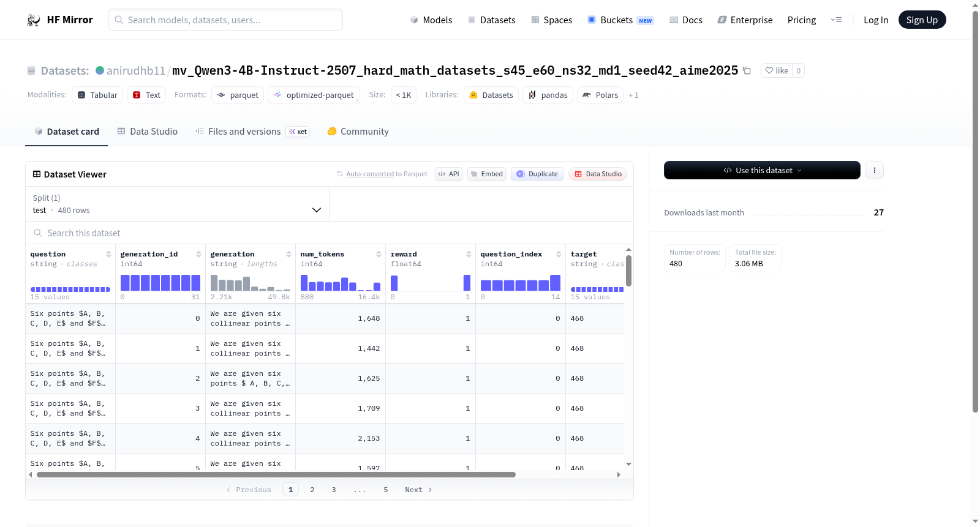Click the Duplicate button
This screenshot has height=527, width=980.
click(x=537, y=174)
